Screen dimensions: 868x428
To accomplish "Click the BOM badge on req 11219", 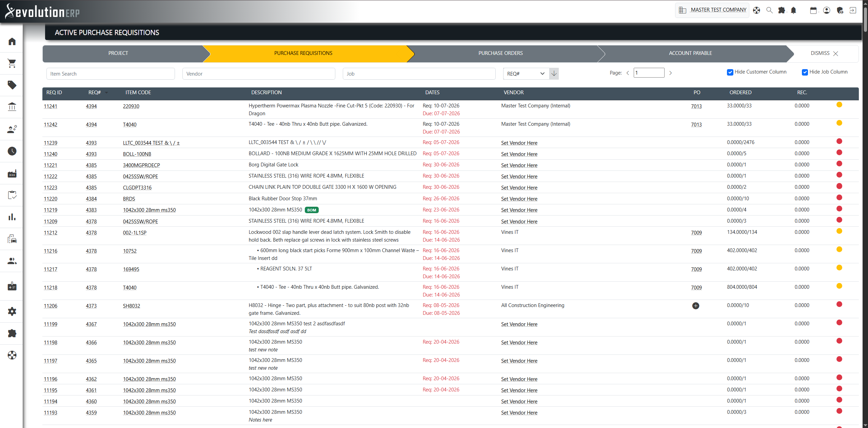I will pyautogui.click(x=312, y=210).
